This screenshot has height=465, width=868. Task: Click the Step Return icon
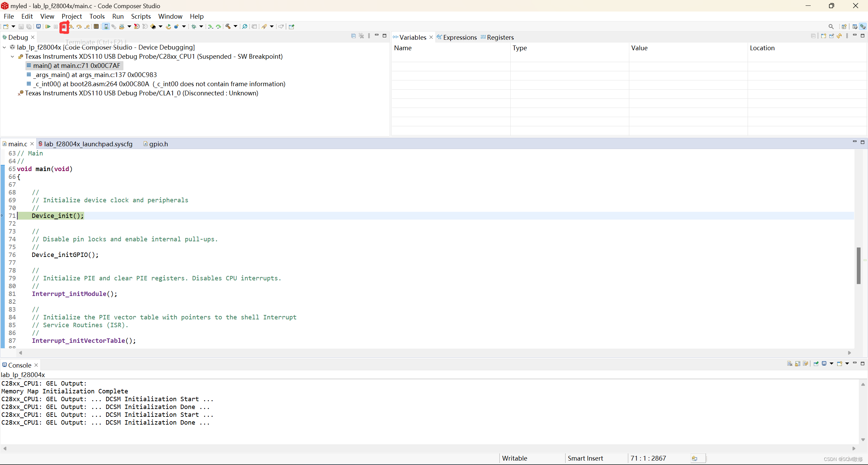[87, 26]
